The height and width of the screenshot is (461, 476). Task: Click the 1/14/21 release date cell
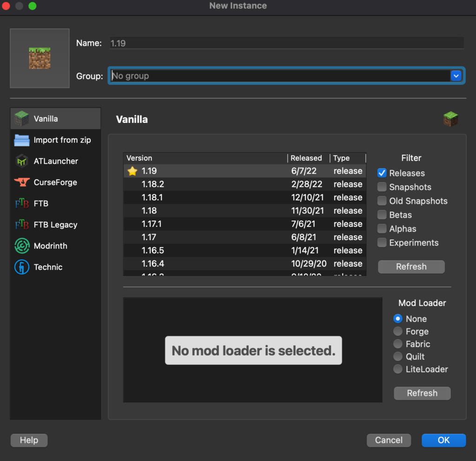[305, 250]
